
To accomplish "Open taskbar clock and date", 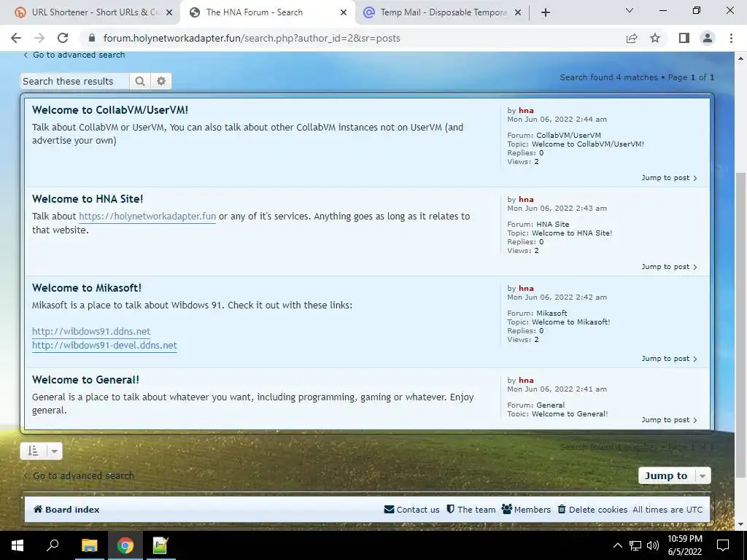I will (685, 545).
